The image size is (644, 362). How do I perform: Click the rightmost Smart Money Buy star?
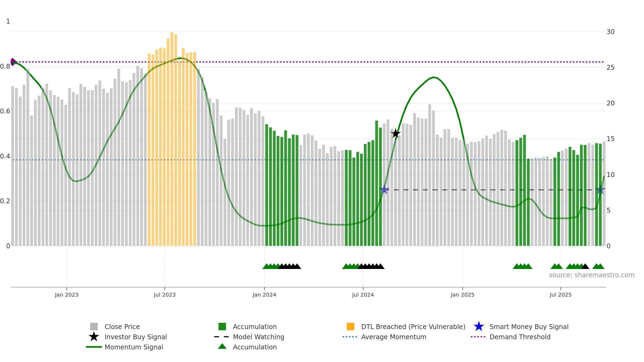click(600, 190)
